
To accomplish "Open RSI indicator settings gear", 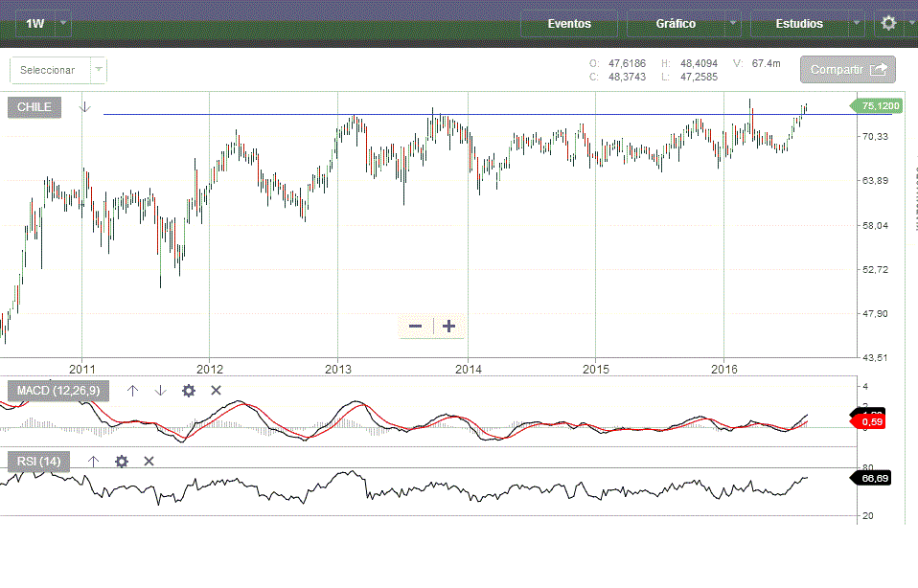I will click(x=122, y=462).
